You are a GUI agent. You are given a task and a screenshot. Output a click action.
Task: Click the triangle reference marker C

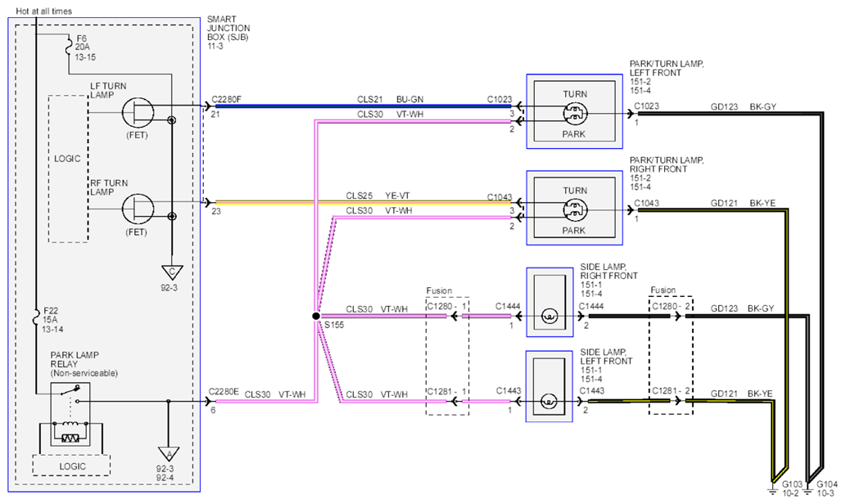coord(171,272)
